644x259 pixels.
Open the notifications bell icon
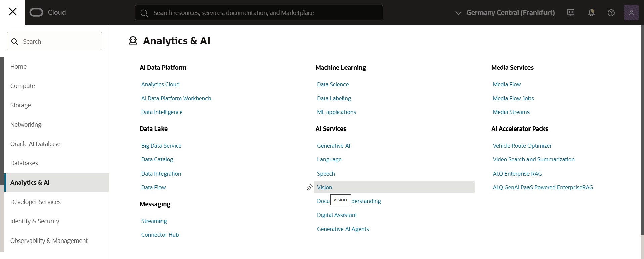point(591,13)
